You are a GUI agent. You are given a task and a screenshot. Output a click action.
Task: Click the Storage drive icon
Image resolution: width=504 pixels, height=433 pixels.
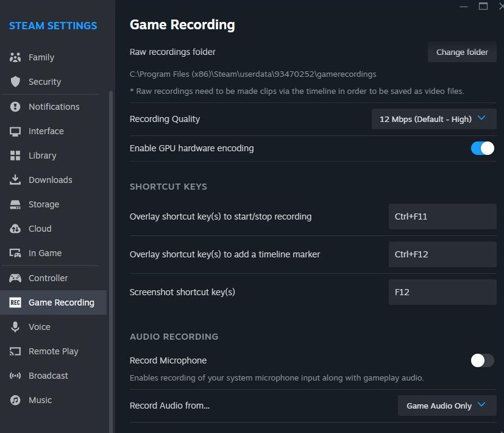coord(15,204)
